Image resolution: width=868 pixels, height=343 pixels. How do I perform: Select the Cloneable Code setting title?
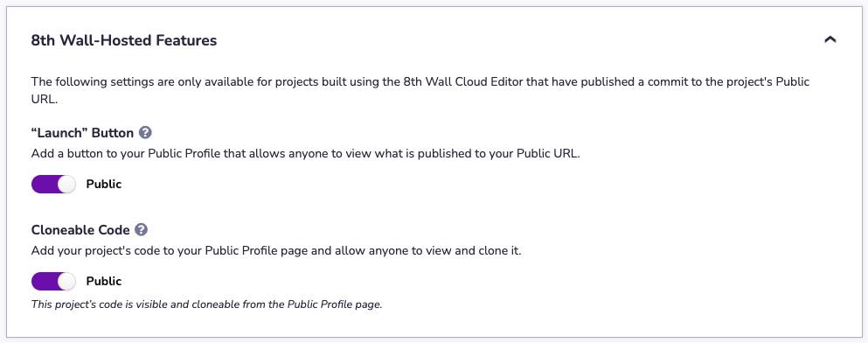click(x=80, y=230)
